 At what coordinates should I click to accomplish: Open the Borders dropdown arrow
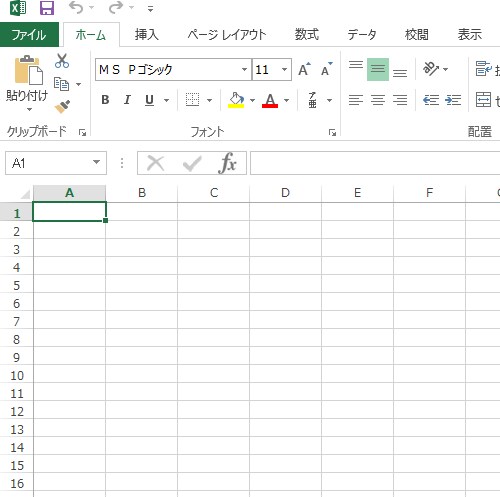click(210, 100)
